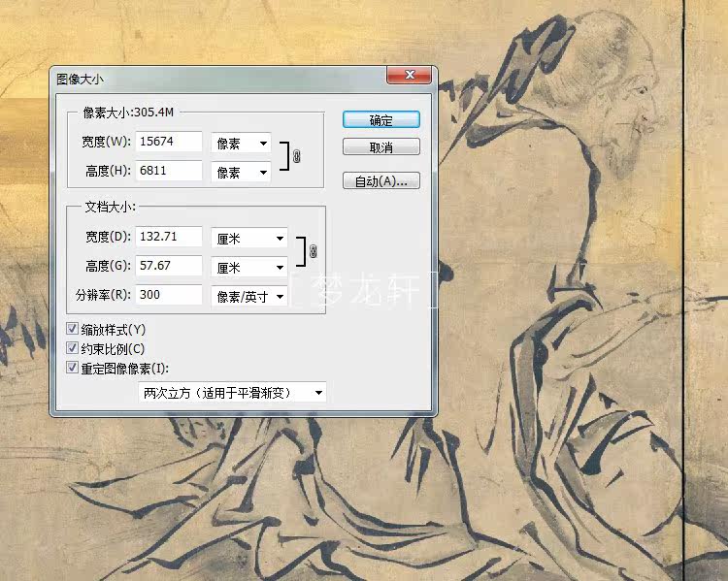The height and width of the screenshot is (581, 728).
Task: Open the resolution unit dropdown 像素/英寸
Action: tap(249, 297)
